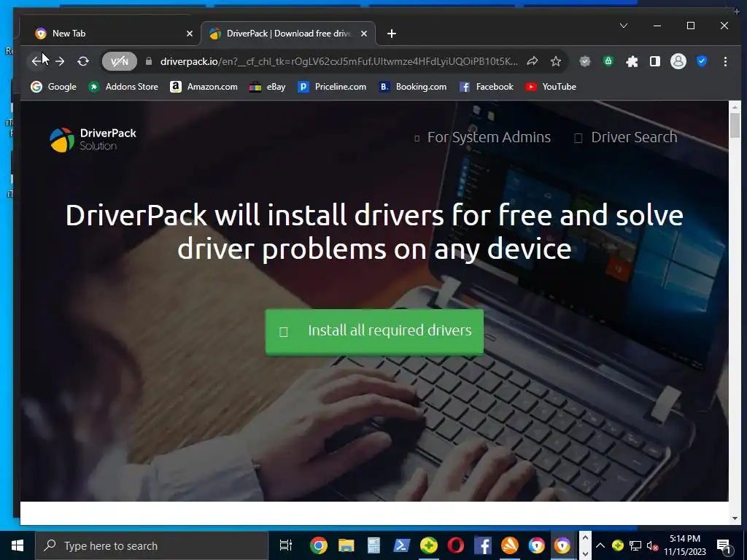
Task: Open Task View on the taskbar
Action: [x=285, y=545]
